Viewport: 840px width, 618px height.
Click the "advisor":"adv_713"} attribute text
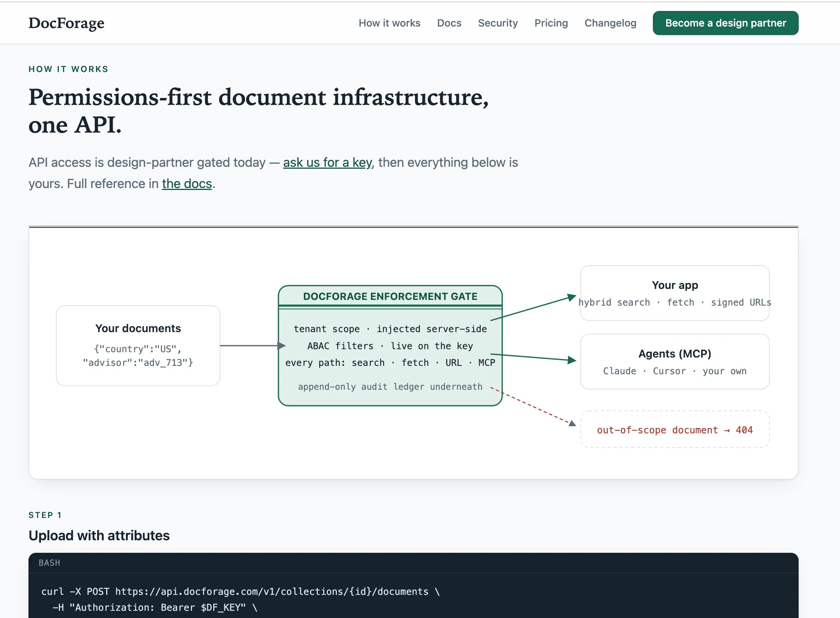tap(138, 363)
